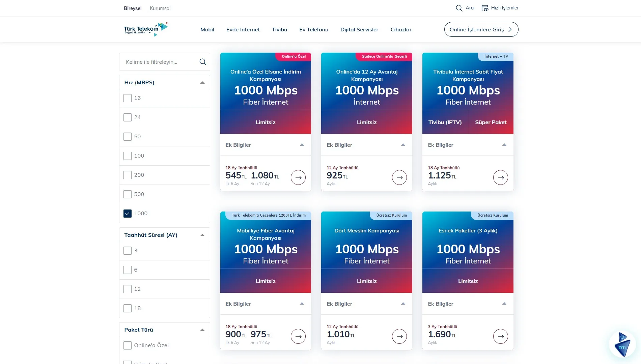Switch to Bireysel tab
Image resolution: width=641 pixels, height=364 pixels.
133,8
